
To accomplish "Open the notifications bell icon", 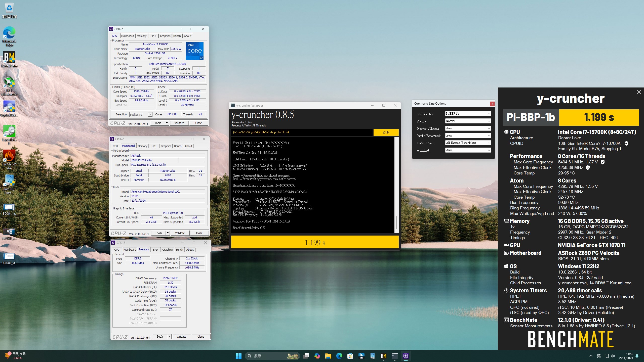I will pos(637,356).
